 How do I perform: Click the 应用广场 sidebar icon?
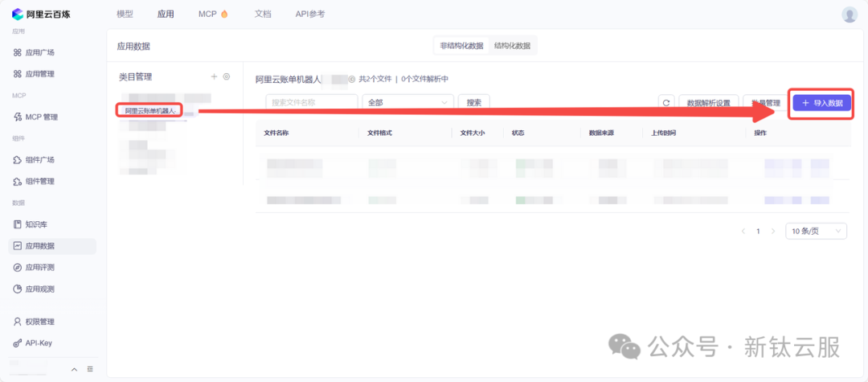[x=17, y=52]
